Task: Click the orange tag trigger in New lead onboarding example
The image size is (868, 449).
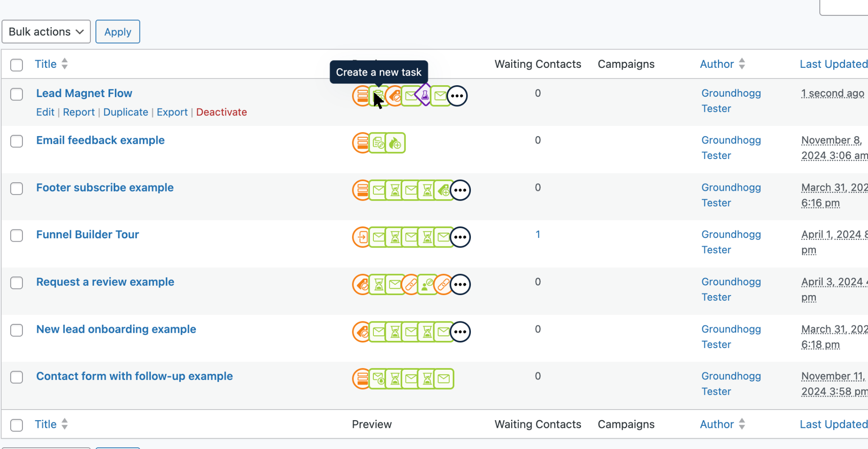Action: 362,332
